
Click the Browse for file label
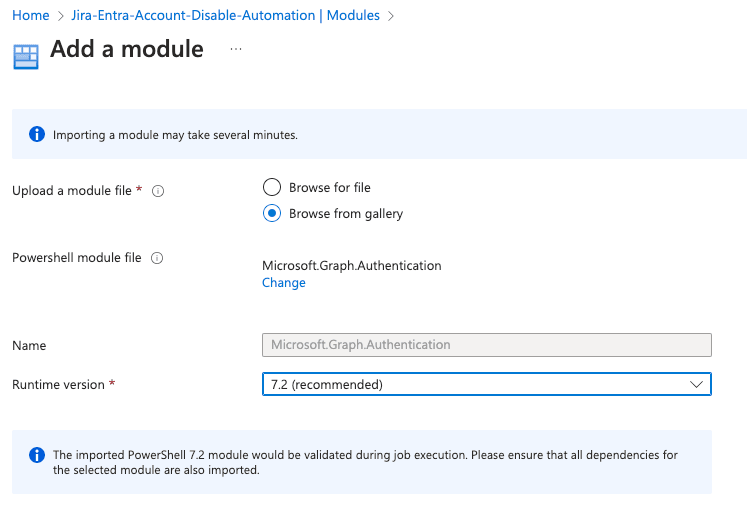pos(330,188)
